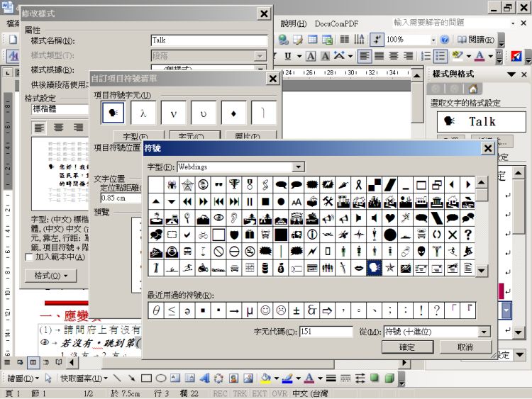532x399 pixels.
Task: Click the Word Help icon in toolbar
Action: coord(445,40)
